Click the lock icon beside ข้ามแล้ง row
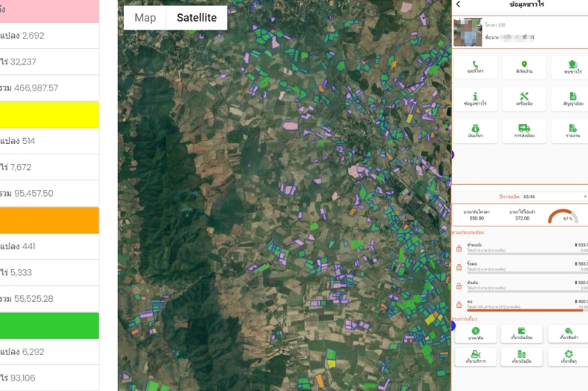The width and height of the screenshot is (588, 391). 459,248
